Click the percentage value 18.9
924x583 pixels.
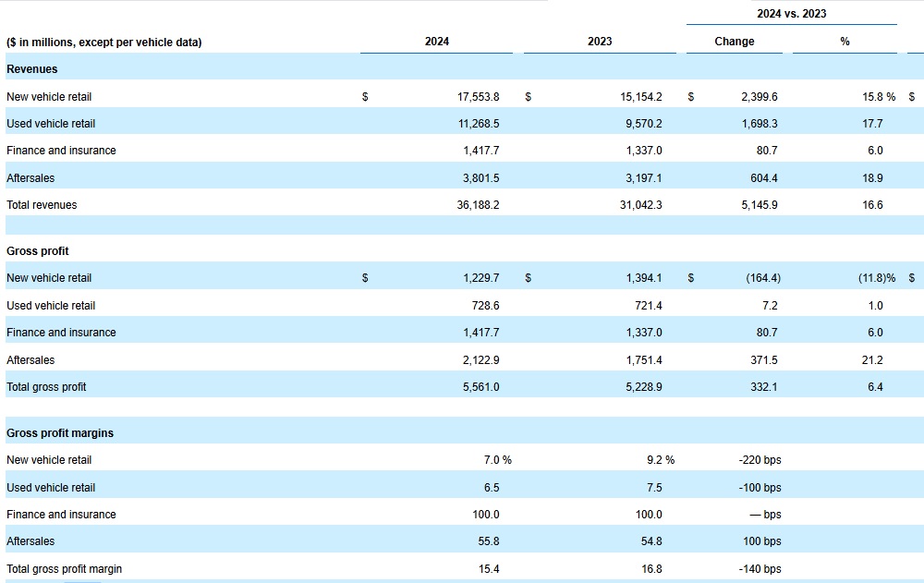coord(873,178)
